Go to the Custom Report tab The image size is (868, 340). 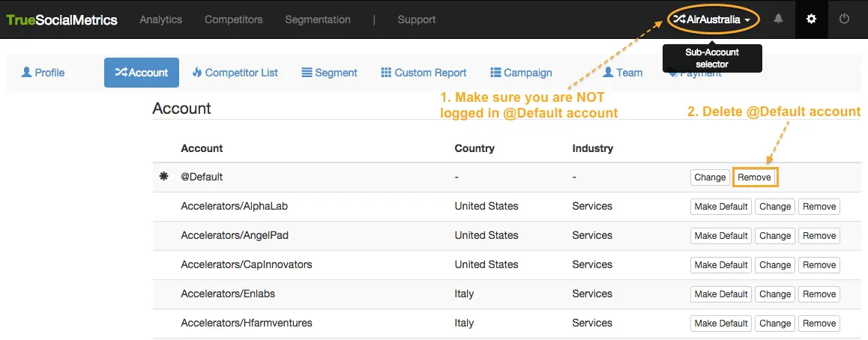(x=424, y=73)
